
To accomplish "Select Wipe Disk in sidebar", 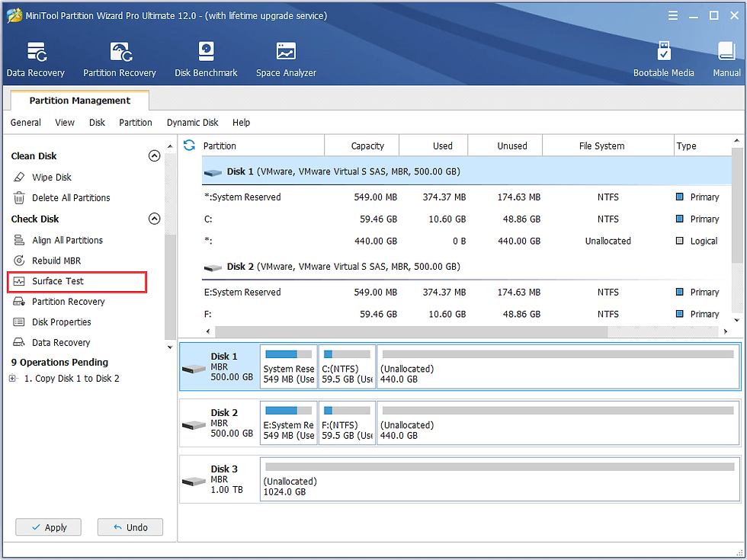I will coord(52,177).
